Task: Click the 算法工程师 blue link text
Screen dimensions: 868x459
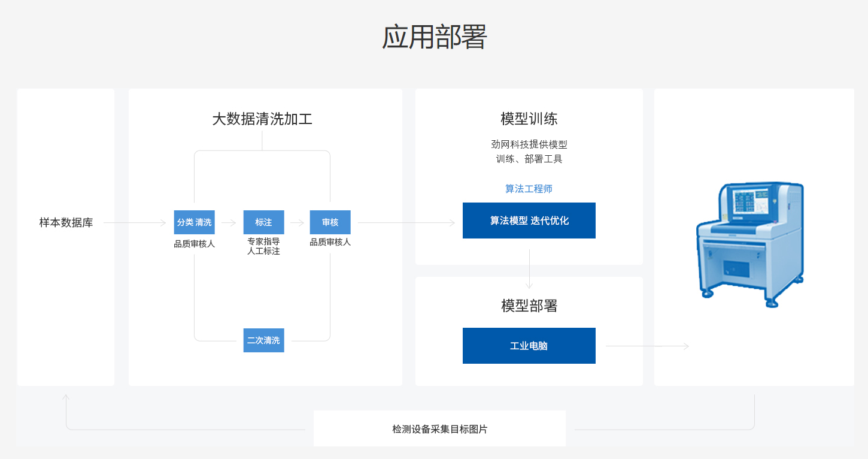Action: (529, 188)
